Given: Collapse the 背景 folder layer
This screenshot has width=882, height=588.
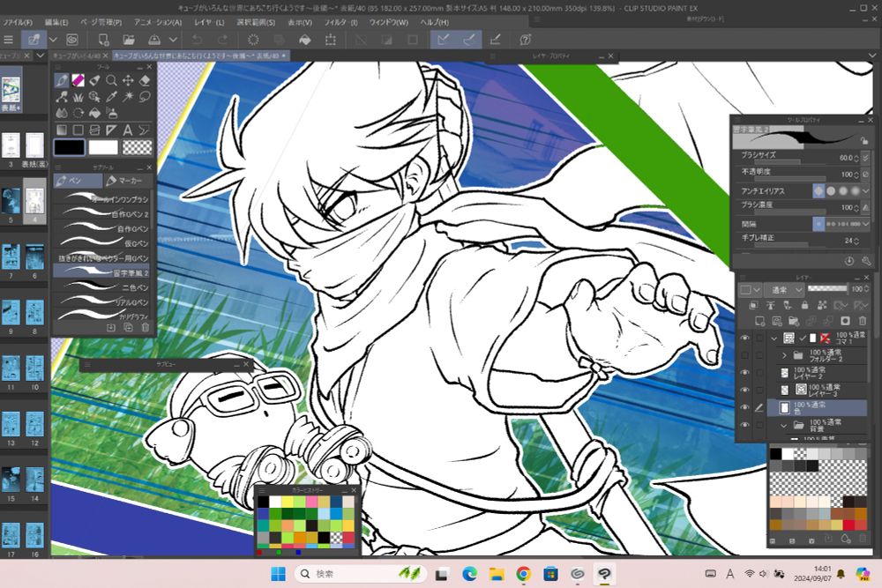Looking at the screenshot, I should click(x=784, y=425).
